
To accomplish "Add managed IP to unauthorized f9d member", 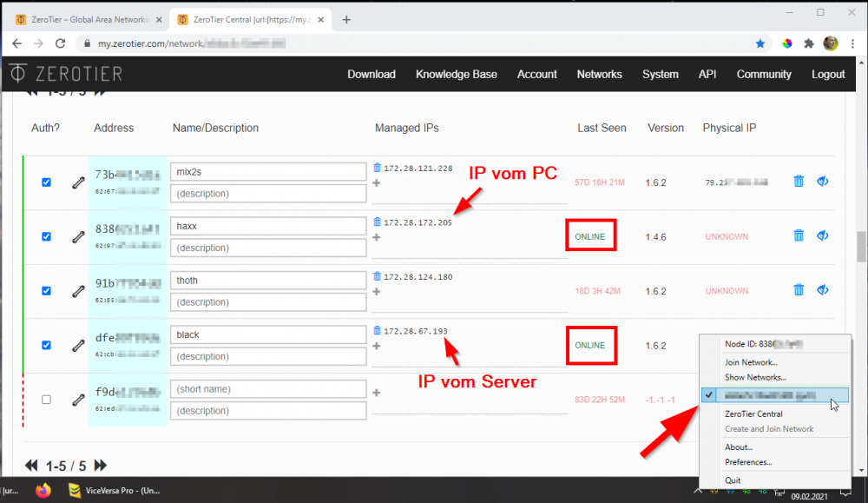I will [x=377, y=393].
